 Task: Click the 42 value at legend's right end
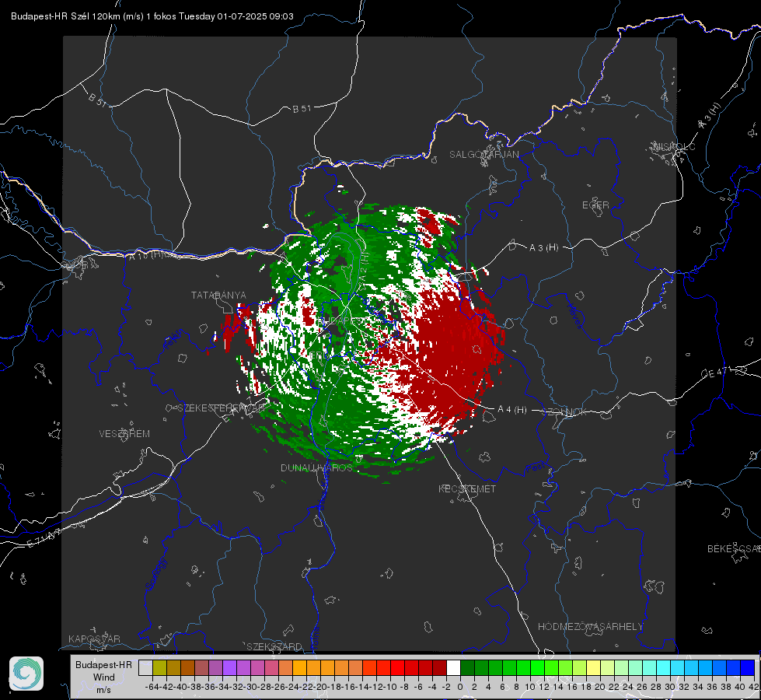(753, 687)
